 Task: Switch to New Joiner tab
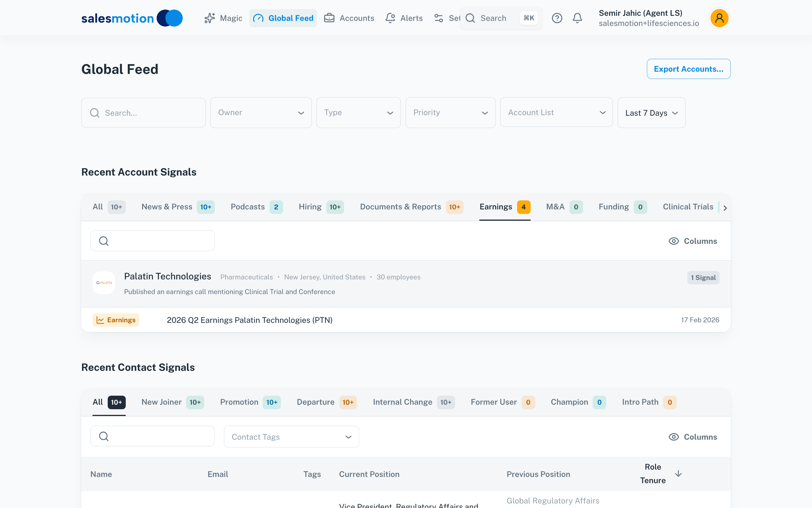coord(173,402)
